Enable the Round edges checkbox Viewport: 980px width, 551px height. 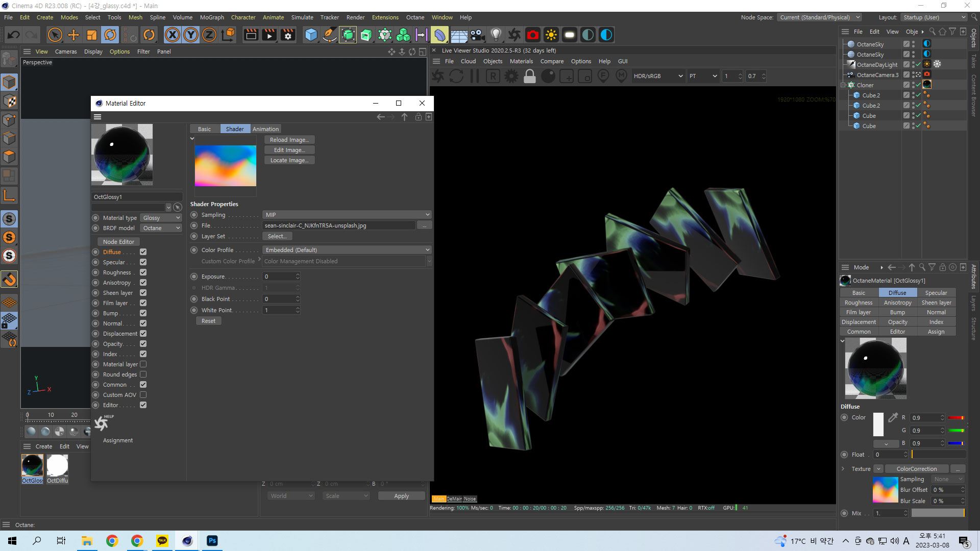coord(143,374)
